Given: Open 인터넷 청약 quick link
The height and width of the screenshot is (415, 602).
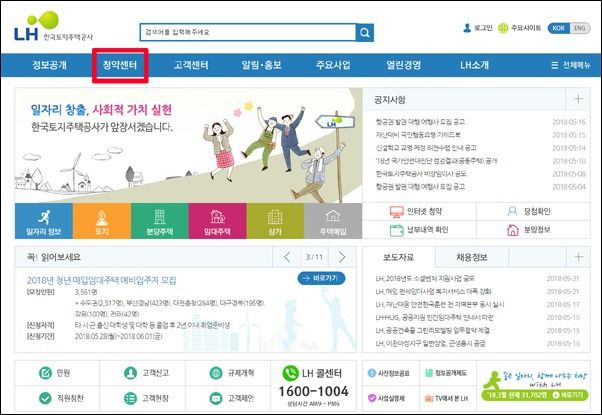Looking at the screenshot, I should coord(416,211).
